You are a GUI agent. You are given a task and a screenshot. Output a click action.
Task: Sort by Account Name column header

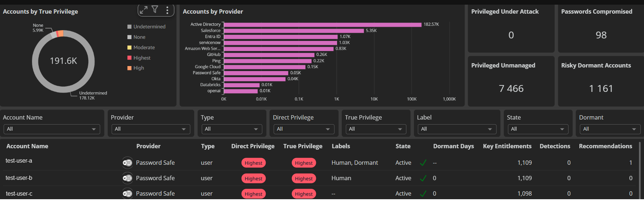pyautogui.click(x=27, y=146)
